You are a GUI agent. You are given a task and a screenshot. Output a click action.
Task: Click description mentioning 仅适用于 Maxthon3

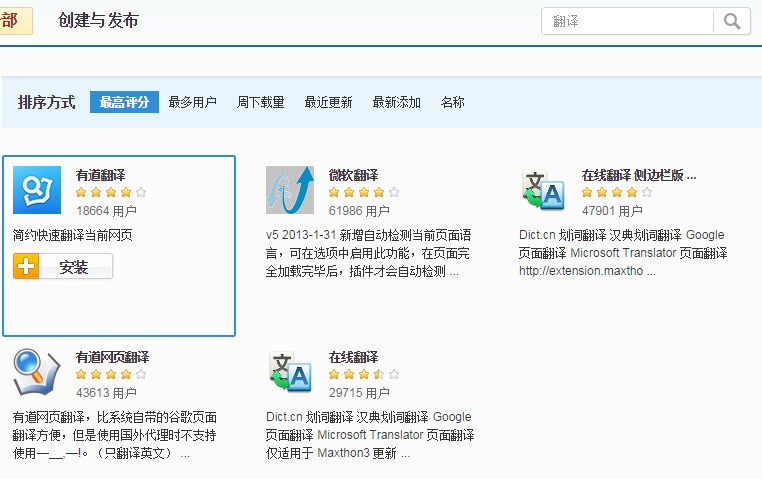370,435
